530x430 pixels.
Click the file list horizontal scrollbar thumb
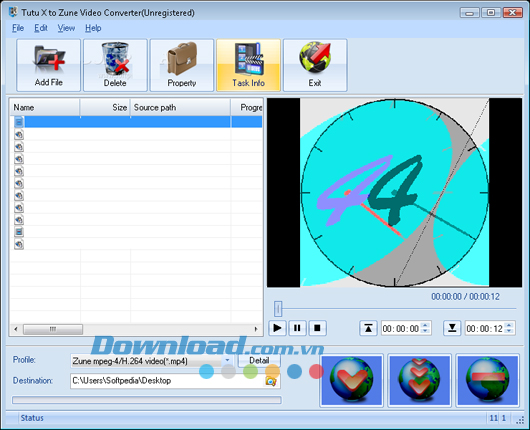[x=53, y=329]
